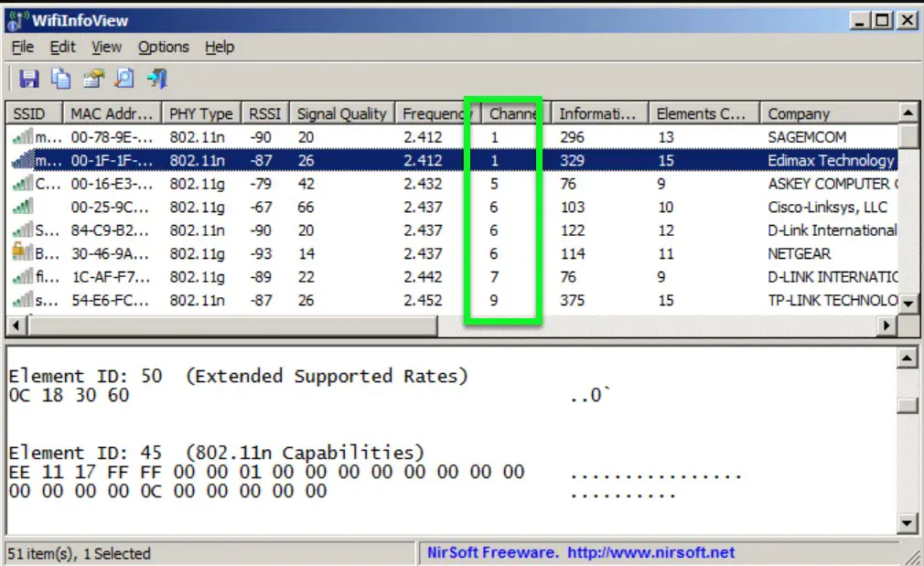Click the details pane scroll down arrow
Screen dimensions: 924x566
coord(907,522)
